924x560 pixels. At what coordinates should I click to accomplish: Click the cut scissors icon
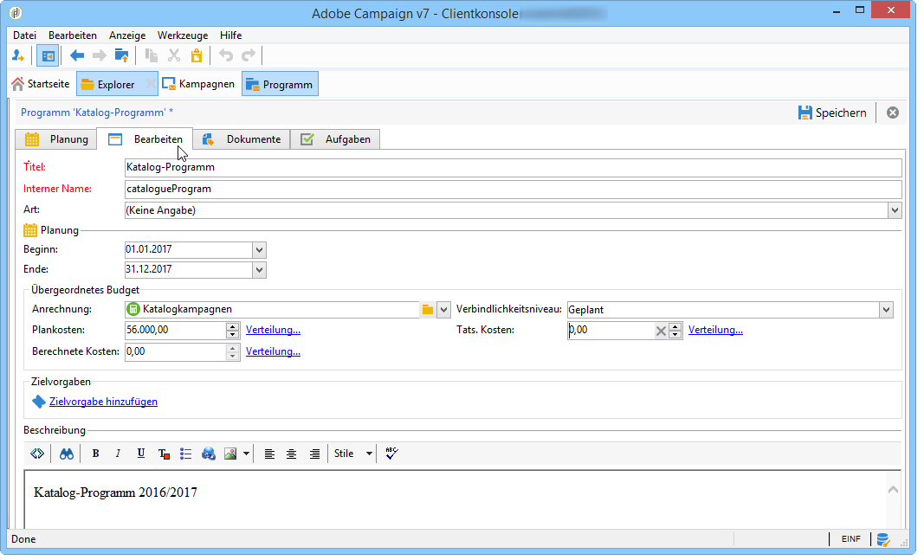tap(174, 56)
